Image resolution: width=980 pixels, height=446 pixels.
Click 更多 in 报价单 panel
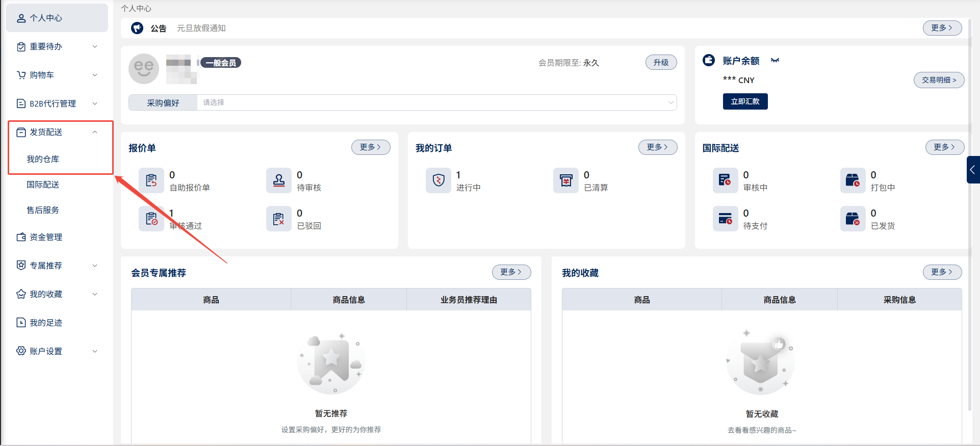[371, 147]
